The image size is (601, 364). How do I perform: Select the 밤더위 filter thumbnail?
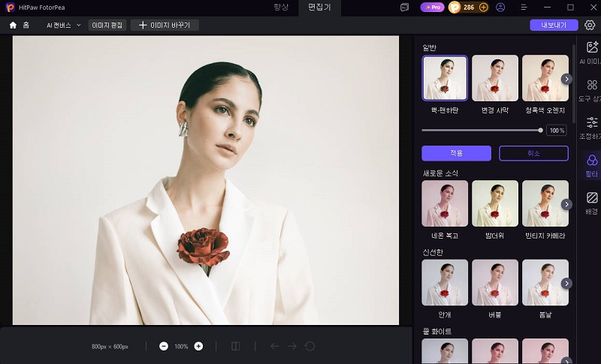pos(495,203)
